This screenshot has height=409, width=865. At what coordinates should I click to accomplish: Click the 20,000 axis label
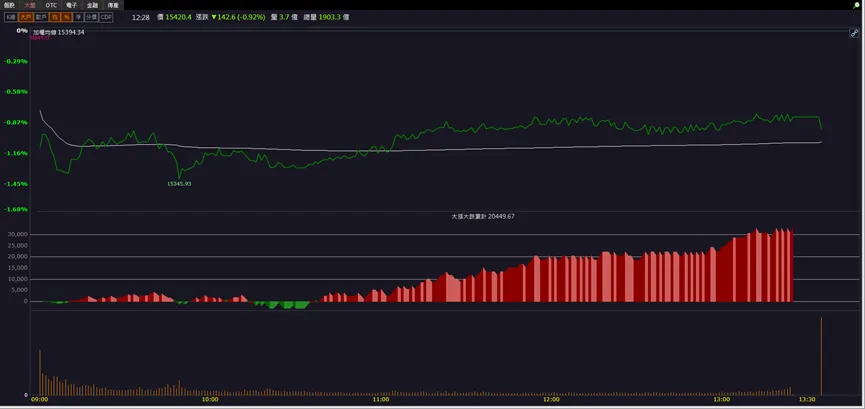point(17,257)
